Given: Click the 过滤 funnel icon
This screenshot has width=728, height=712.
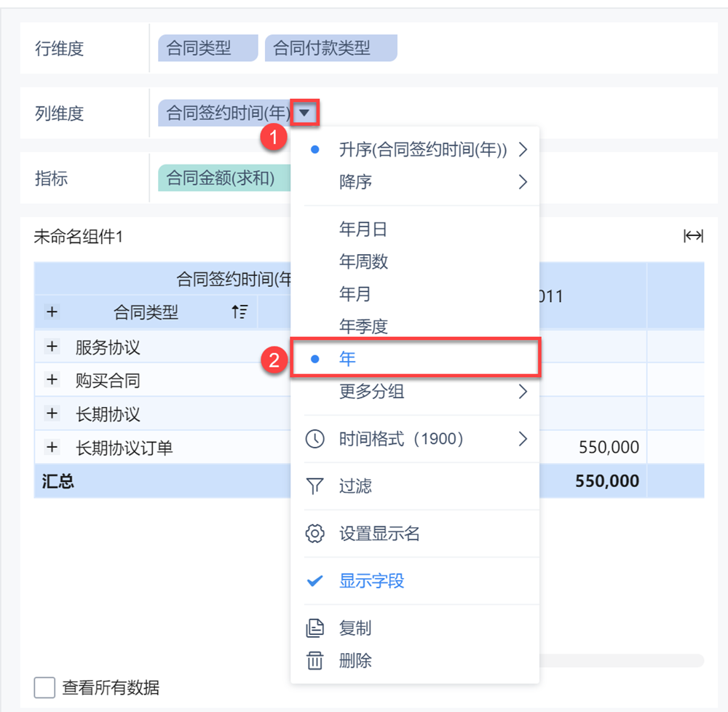Looking at the screenshot, I should pyautogui.click(x=314, y=486).
